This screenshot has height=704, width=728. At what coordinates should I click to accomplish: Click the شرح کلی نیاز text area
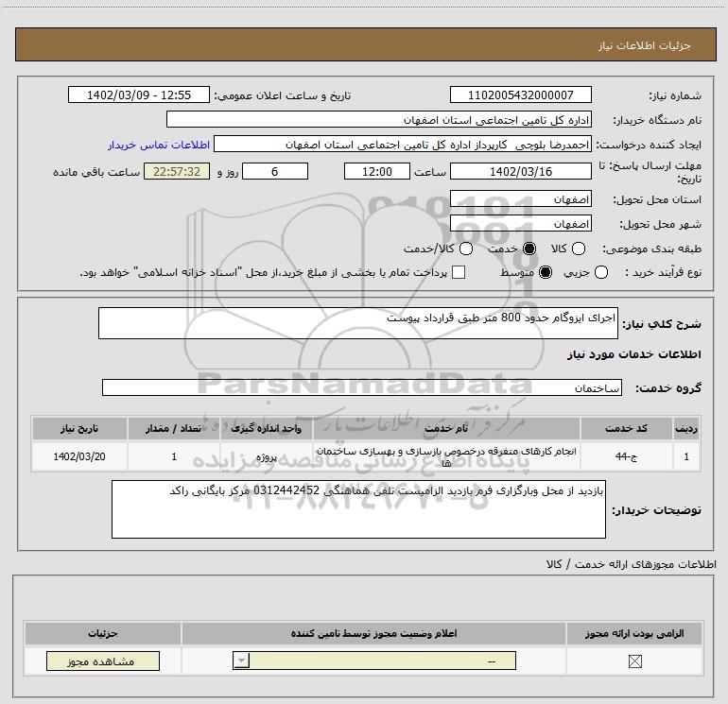[358, 323]
